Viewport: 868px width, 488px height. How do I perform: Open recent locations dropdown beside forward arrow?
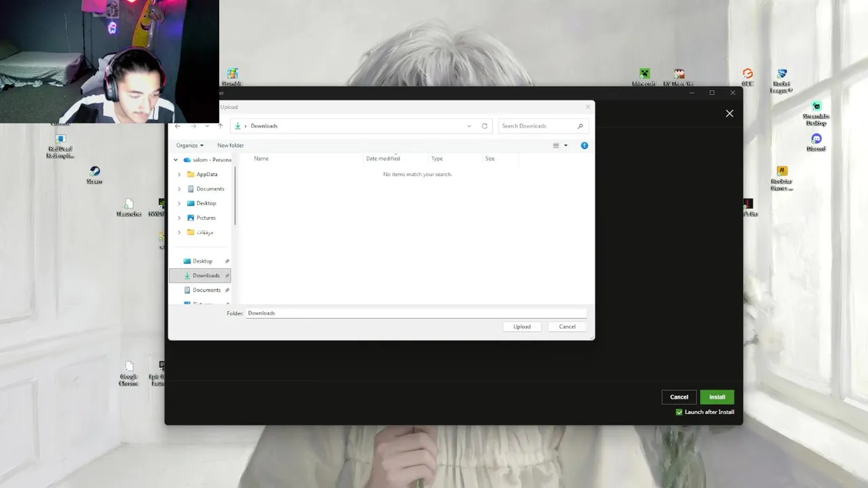[x=207, y=126]
